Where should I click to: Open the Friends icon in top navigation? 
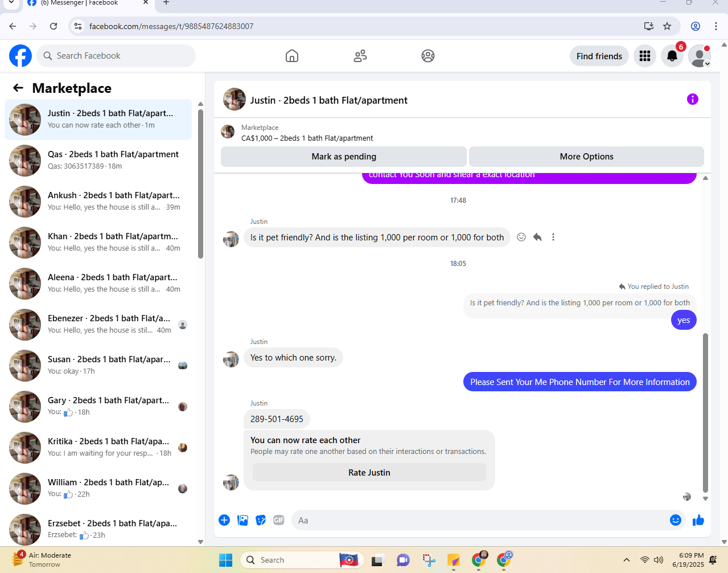click(360, 56)
